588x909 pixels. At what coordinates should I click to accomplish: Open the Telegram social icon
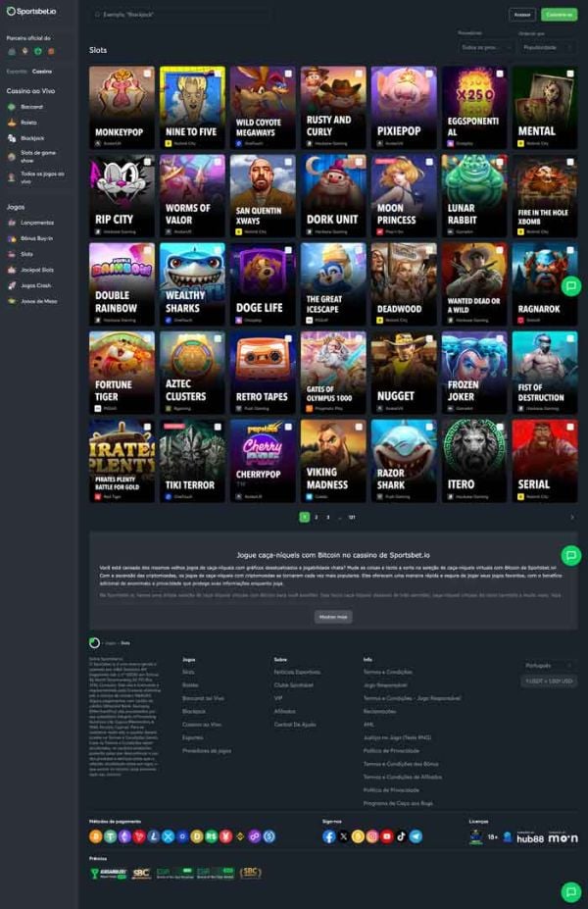tap(416, 836)
